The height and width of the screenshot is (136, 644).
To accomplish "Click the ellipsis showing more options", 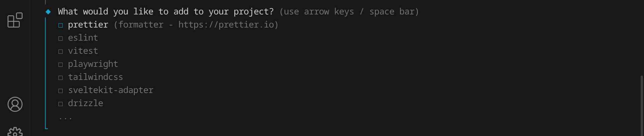I will click(x=65, y=118).
